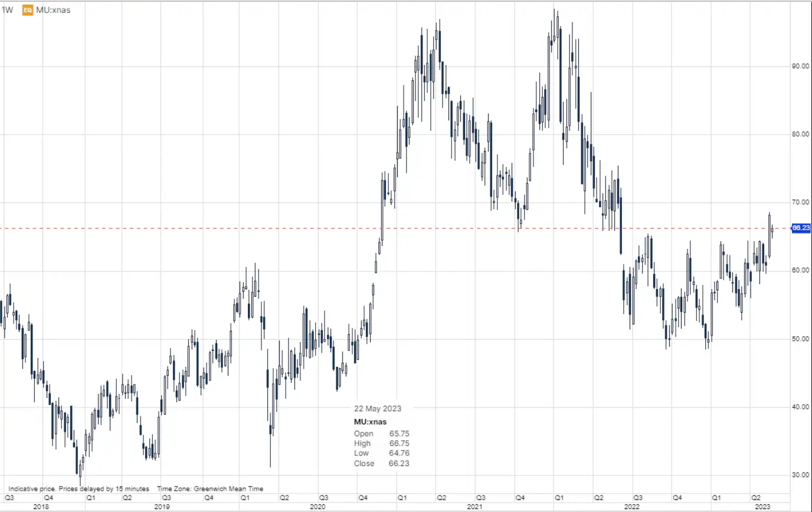Select the 40.00 price axis label
This screenshot has height=512, width=812.
coord(800,407)
